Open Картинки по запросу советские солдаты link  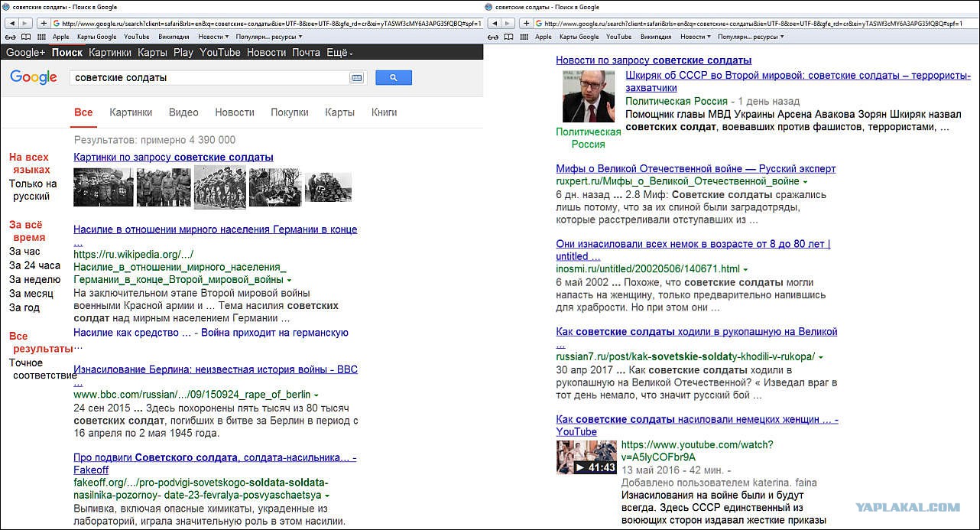174,158
